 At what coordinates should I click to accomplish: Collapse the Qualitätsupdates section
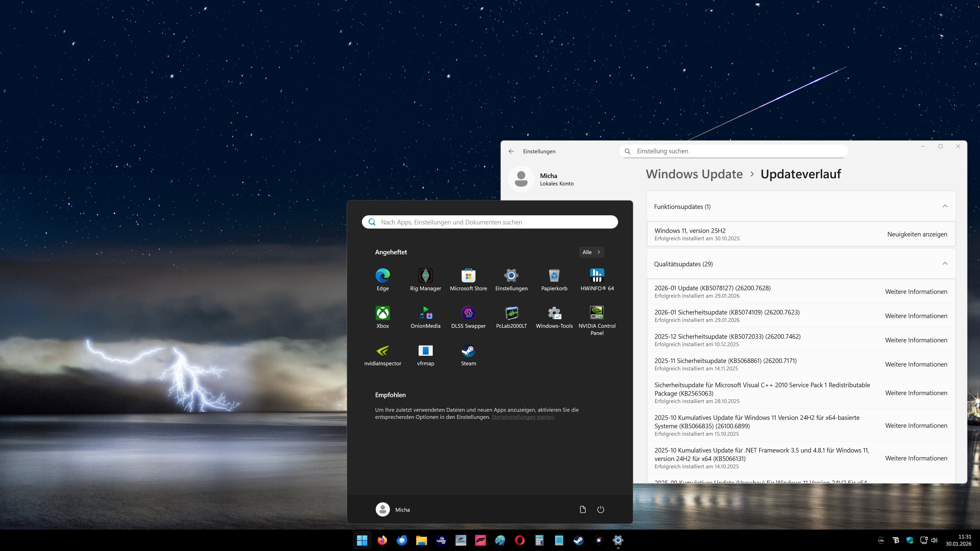click(945, 264)
